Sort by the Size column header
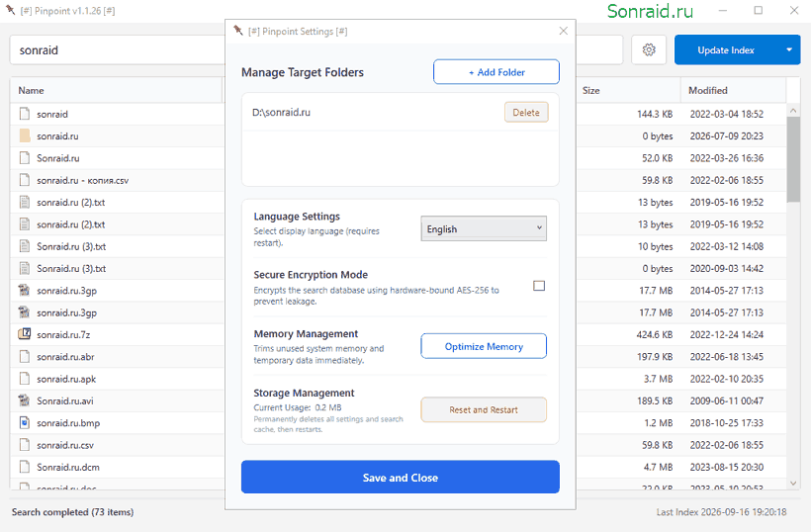This screenshot has width=811, height=532. [628, 90]
